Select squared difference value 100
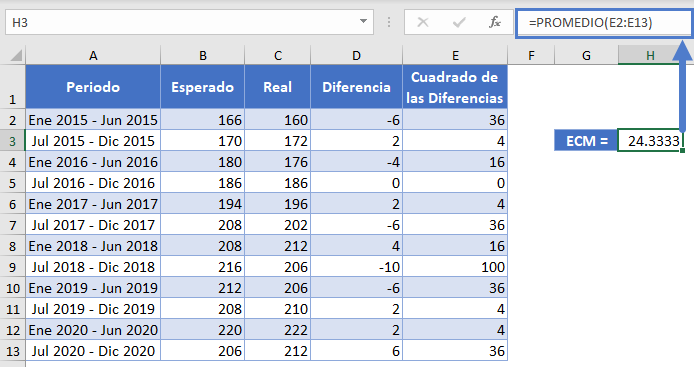The image size is (694, 367). 455,267
